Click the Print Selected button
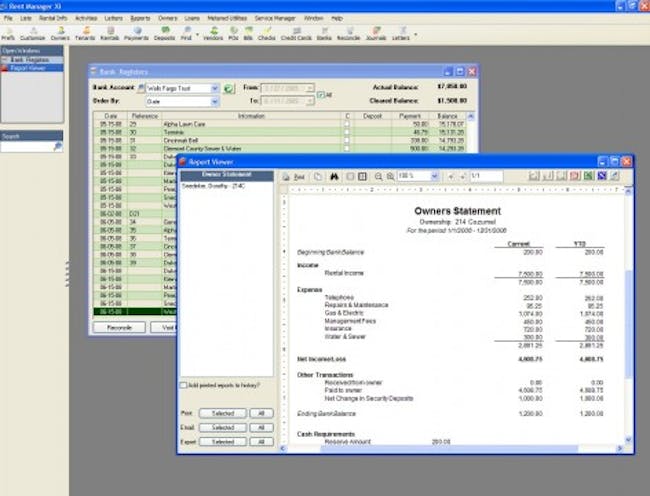Viewport: 650px width, 496px height. tap(223, 414)
